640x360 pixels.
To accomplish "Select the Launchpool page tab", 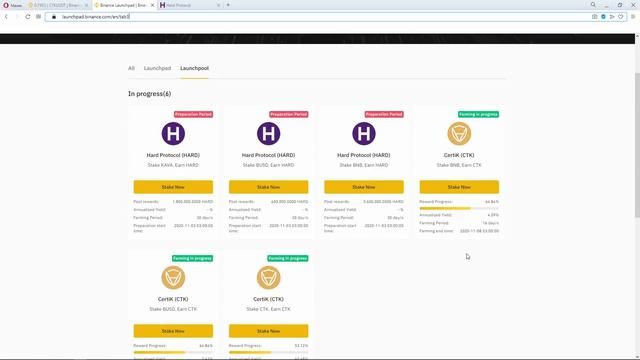I will pos(194,68).
